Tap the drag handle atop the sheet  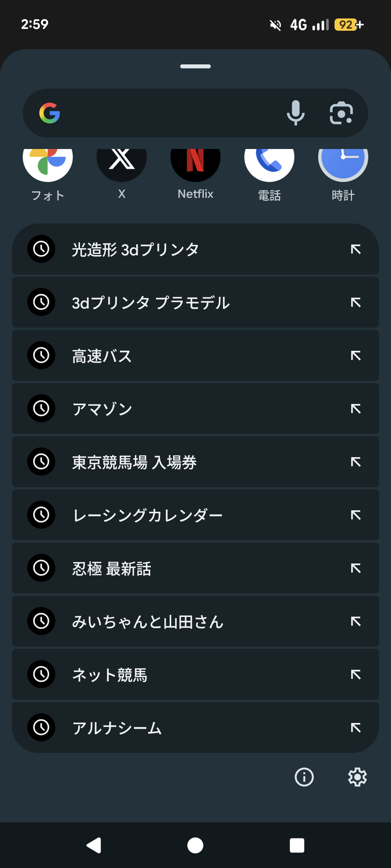[x=195, y=67]
